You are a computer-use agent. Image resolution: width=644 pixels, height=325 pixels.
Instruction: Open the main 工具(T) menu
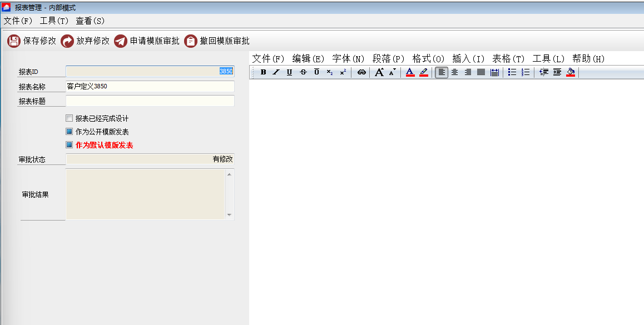pyautogui.click(x=54, y=21)
